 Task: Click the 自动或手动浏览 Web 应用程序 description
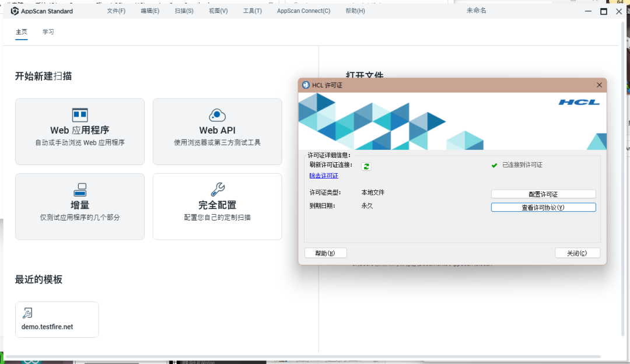pos(80,143)
